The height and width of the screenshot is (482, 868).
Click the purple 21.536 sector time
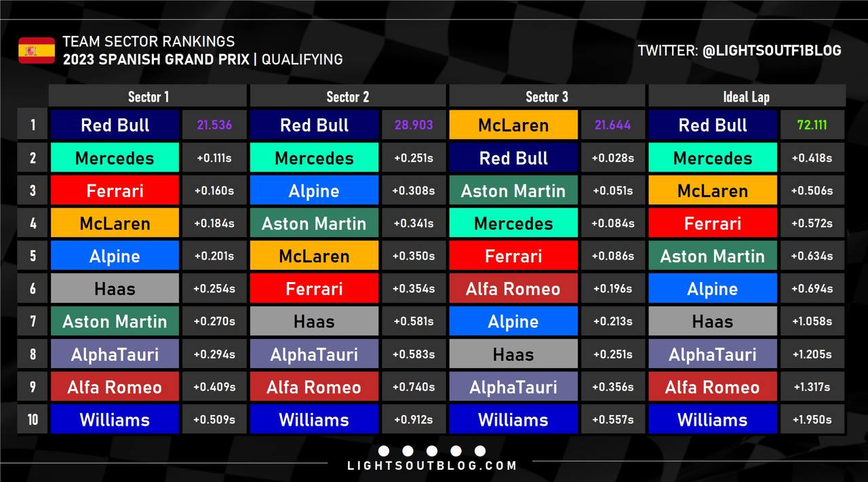pos(214,125)
